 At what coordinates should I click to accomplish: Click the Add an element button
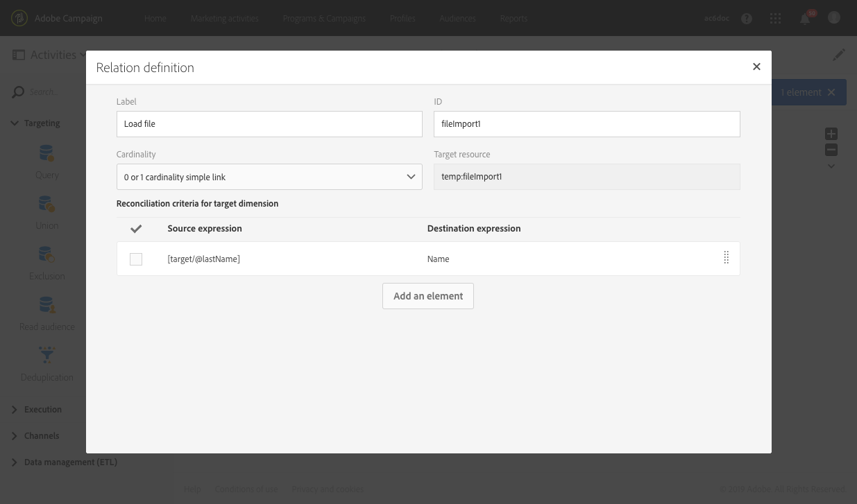[428, 296]
